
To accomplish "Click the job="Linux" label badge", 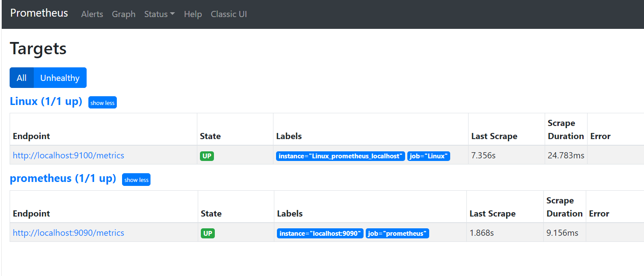I will [x=428, y=156].
